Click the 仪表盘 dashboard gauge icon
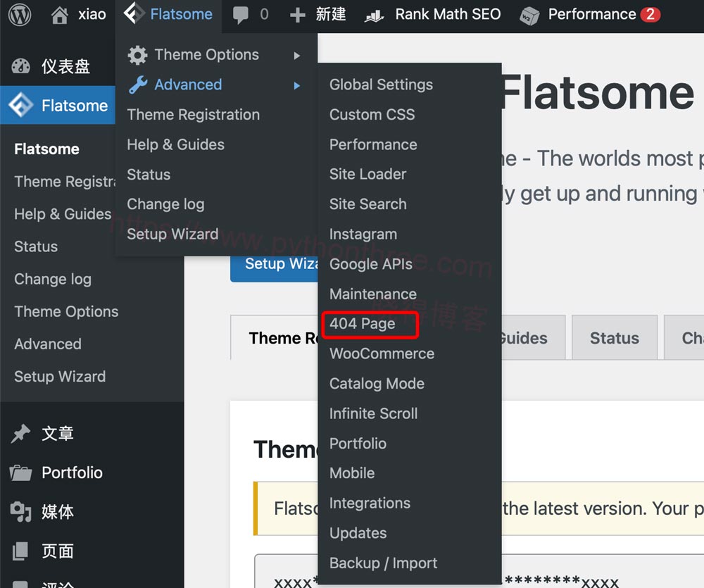Screen dimensions: 704x588 tap(20, 66)
